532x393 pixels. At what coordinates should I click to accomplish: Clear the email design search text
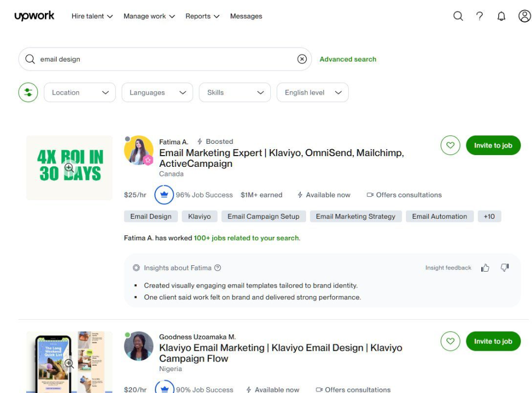coord(302,59)
